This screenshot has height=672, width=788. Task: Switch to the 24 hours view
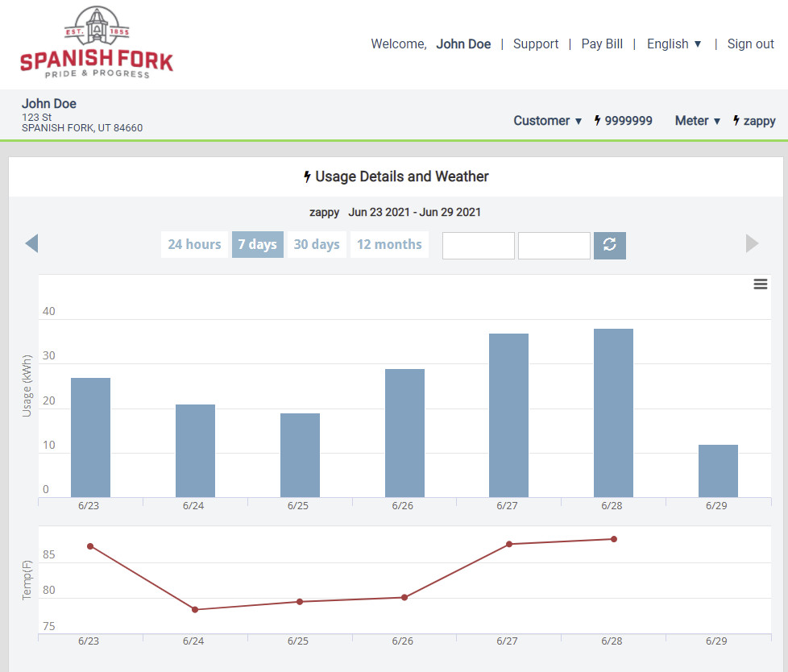194,244
